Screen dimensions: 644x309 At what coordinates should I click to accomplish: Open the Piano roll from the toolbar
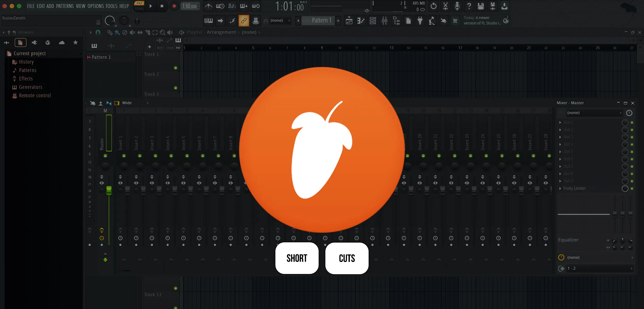point(361,21)
